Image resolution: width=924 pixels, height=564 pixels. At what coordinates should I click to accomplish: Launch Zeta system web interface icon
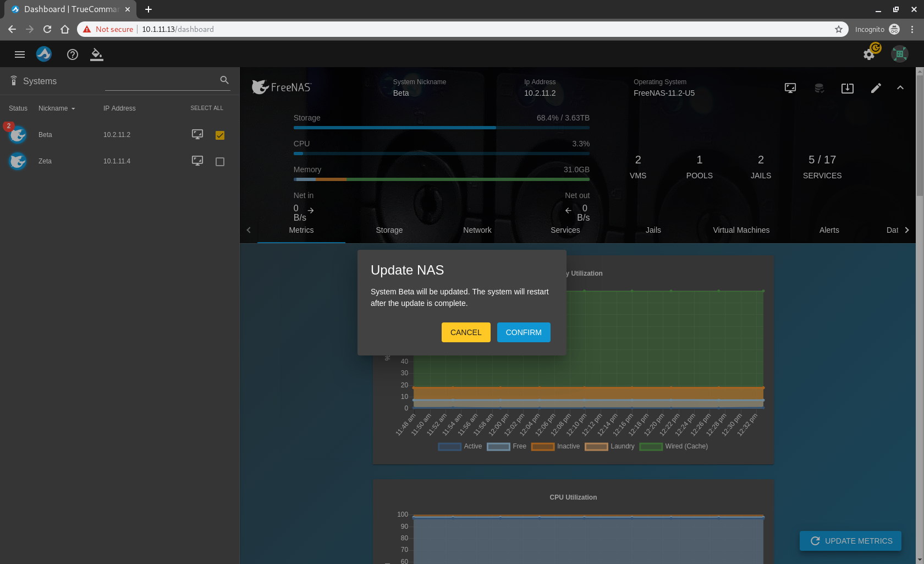click(197, 161)
